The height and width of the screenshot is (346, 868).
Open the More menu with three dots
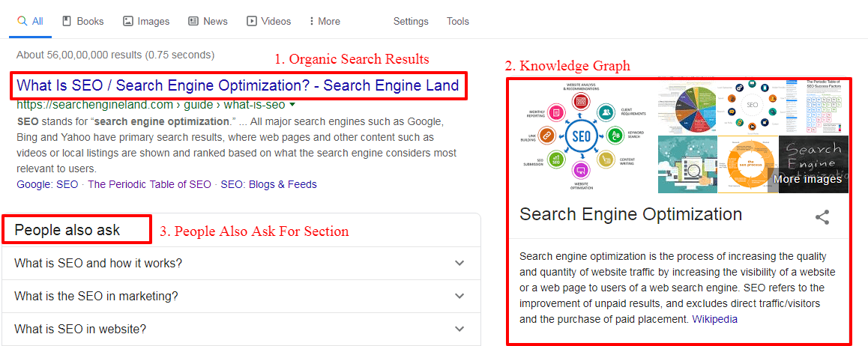click(x=325, y=22)
